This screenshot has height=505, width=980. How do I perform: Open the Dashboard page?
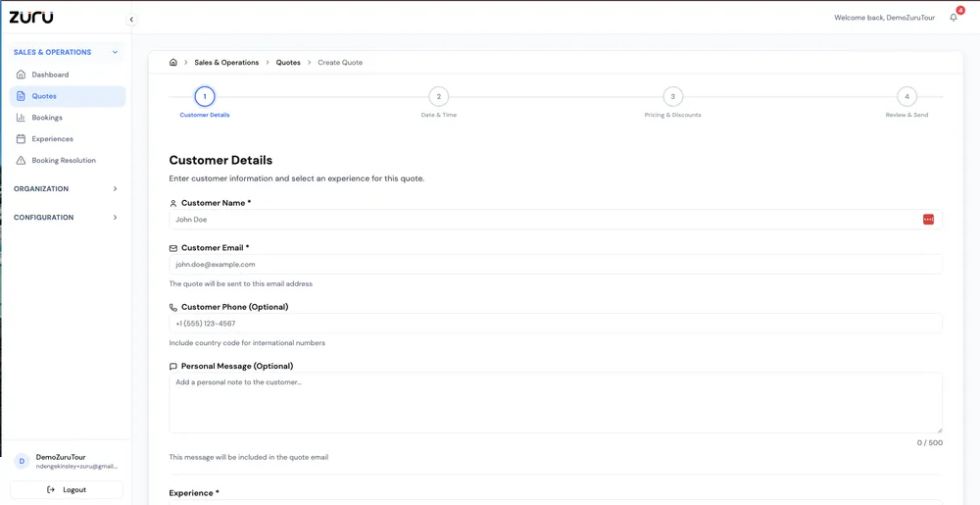tap(68, 75)
